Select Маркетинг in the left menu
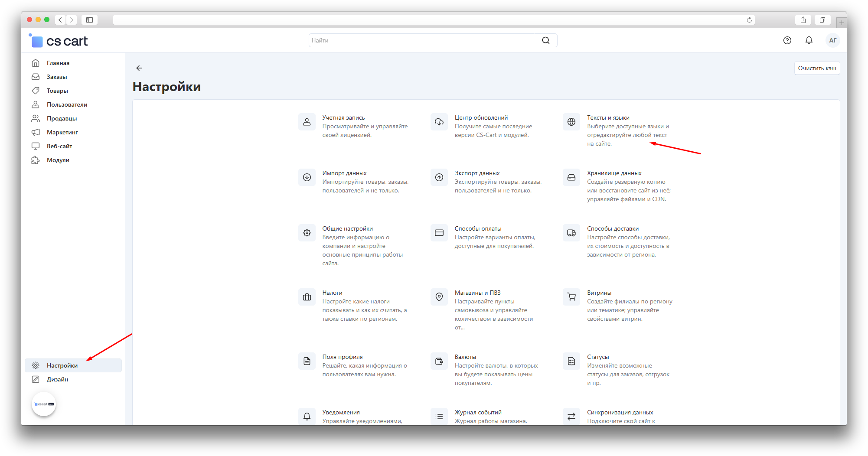The width and height of the screenshot is (868, 456). 62,132
